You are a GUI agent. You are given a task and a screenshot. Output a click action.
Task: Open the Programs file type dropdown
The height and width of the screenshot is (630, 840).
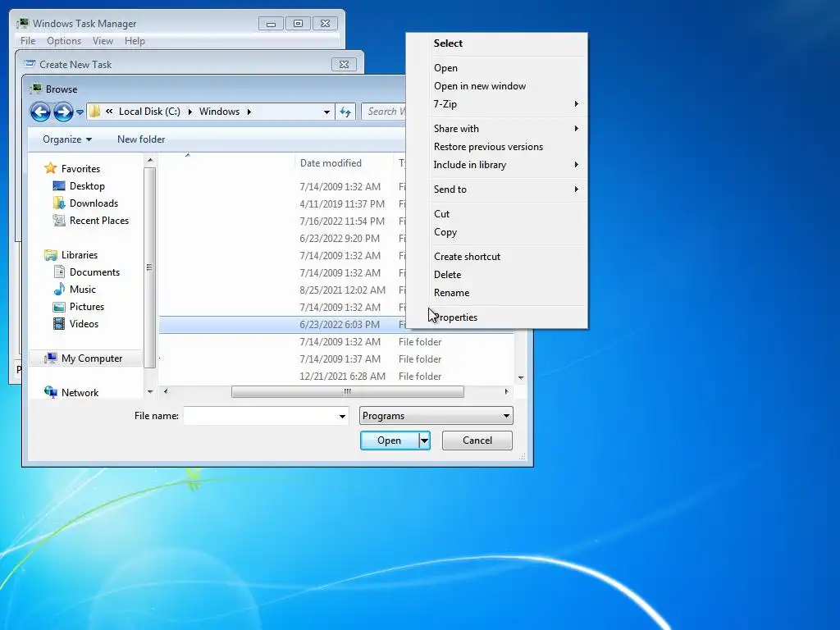click(x=436, y=416)
